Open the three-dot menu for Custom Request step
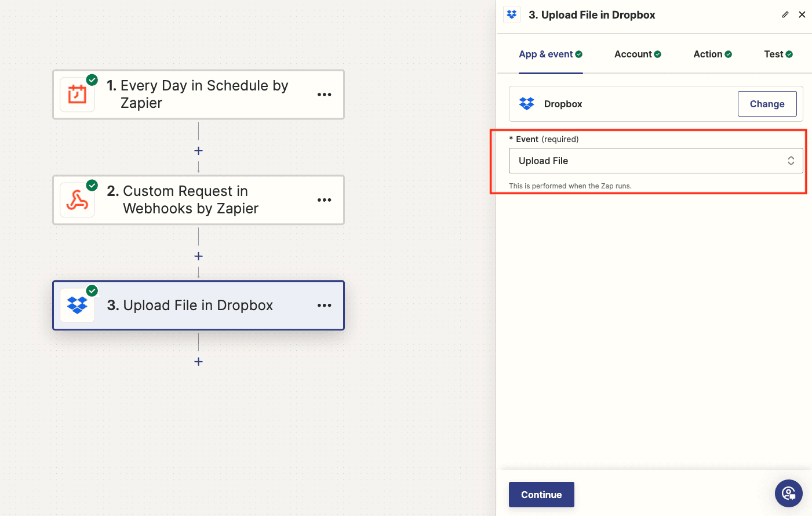 click(325, 200)
